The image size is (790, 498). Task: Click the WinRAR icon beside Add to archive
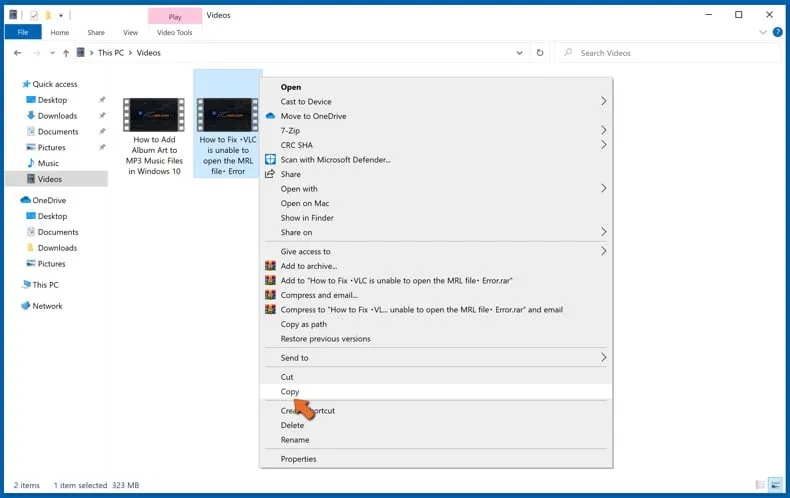[270, 266]
